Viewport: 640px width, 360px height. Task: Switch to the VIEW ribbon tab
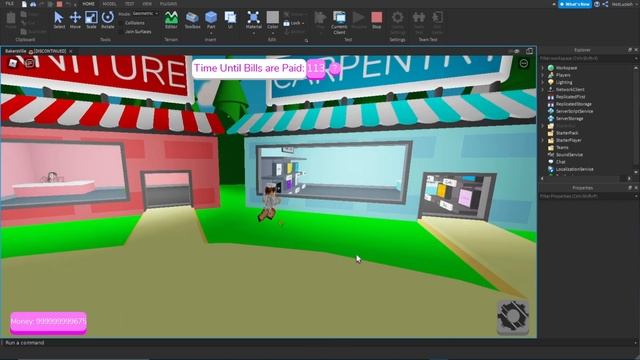click(147, 4)
